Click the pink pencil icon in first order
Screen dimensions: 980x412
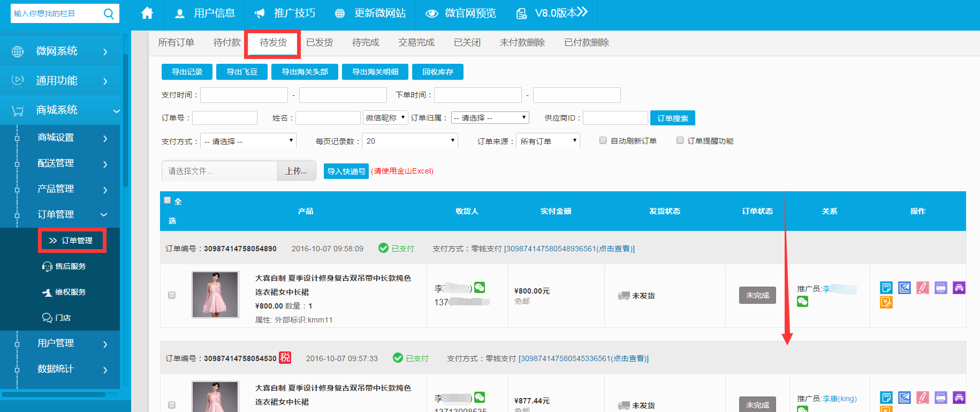pos(922,288)
